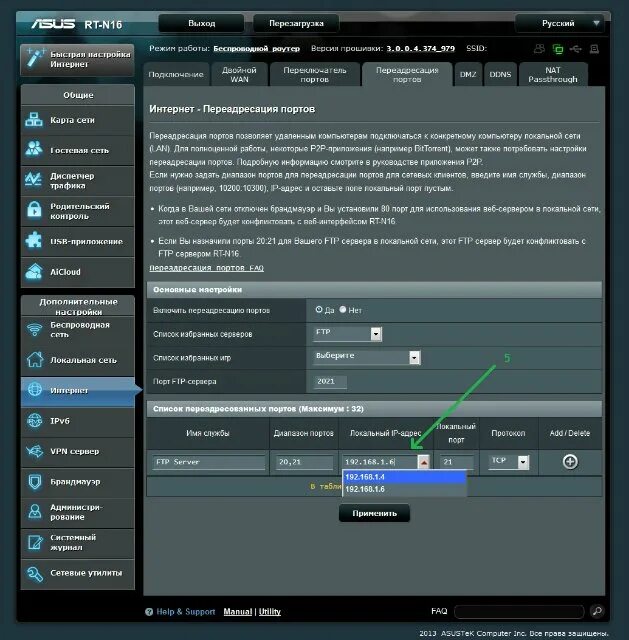Click the USB status icon in header
This screenshot has height=640, width=629.
[x=576, y=49]
